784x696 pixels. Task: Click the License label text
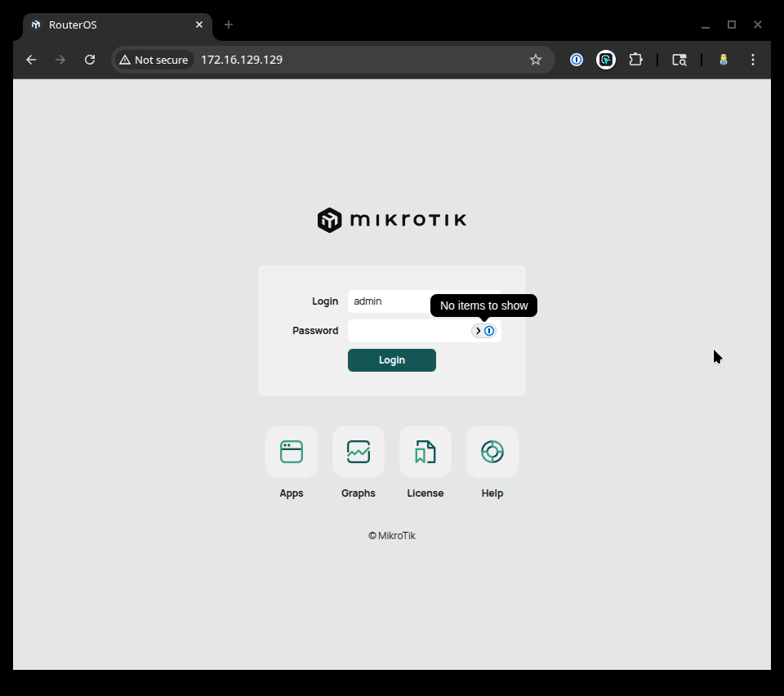pos(425,493)
